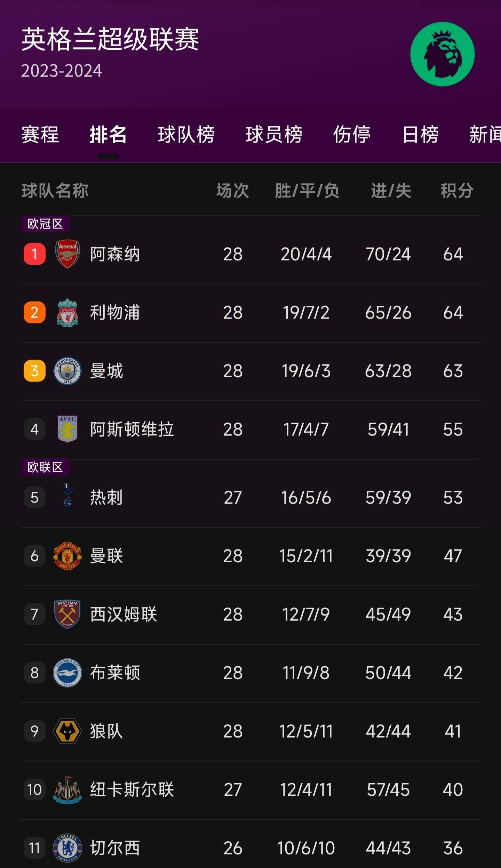The image size is (501, 868).
Task: Click the Arsenal club crest
Action: (67, 254)
